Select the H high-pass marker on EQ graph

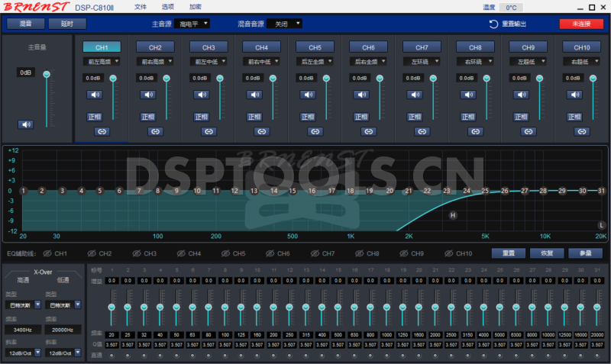click(453, 215)
